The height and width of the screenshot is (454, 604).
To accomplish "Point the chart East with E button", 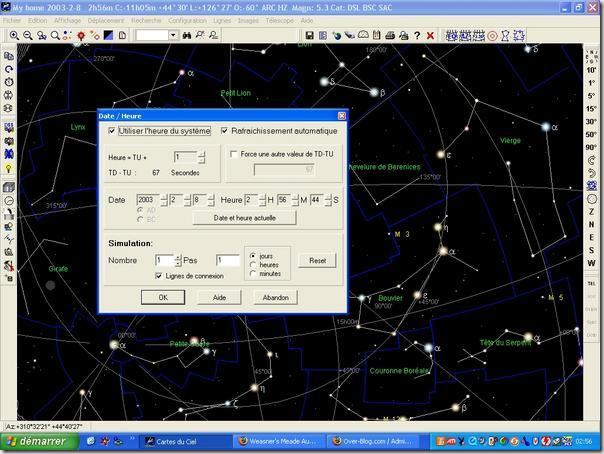I will pos(591,238).
